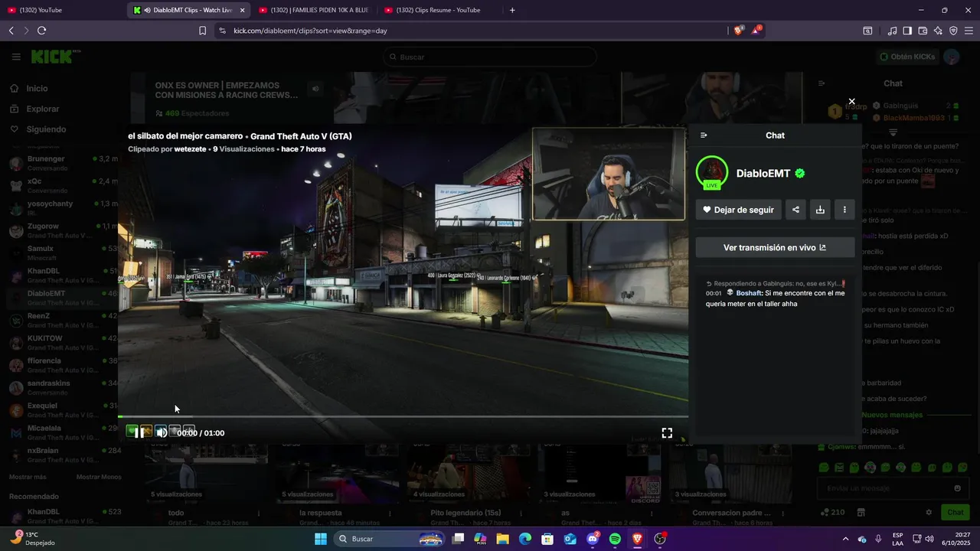Screen dimensions: 980x551
Task: Open browser main hamburger menu
Action: click(969, 31)
